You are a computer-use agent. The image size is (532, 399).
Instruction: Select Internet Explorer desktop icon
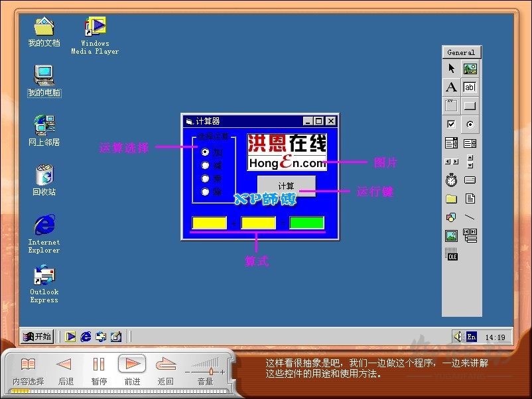tap(44, 233)
